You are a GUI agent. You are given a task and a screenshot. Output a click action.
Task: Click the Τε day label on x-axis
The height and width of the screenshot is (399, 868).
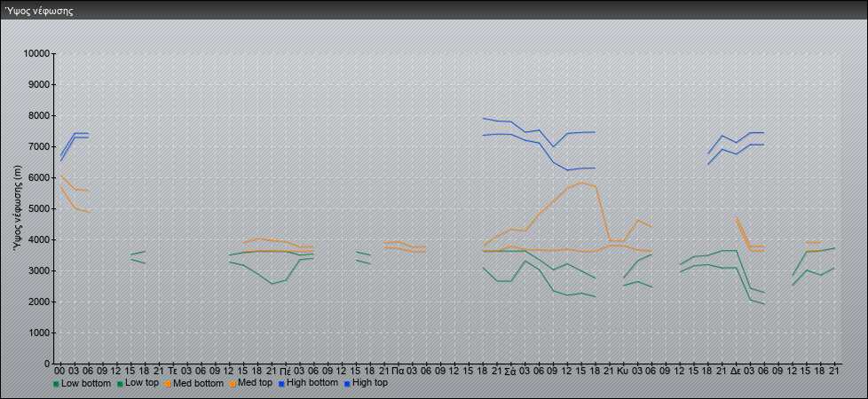(173, 371)
